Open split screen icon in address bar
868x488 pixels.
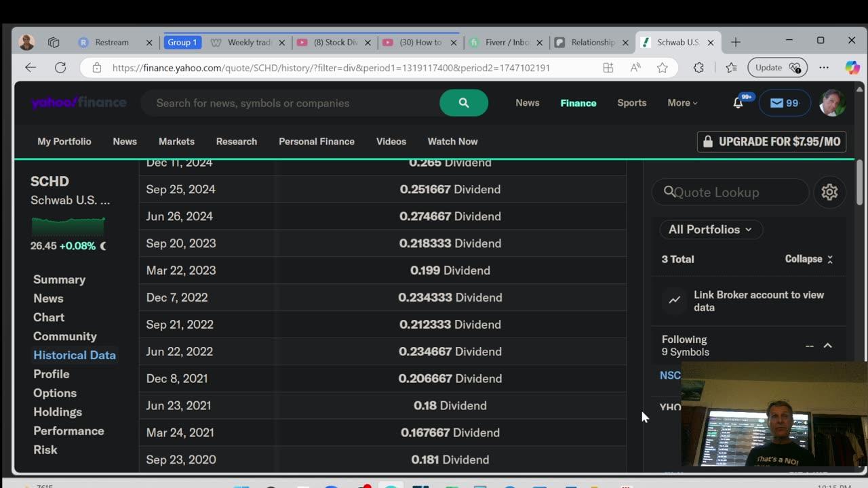pyautogui.click(x=608, y=68)
